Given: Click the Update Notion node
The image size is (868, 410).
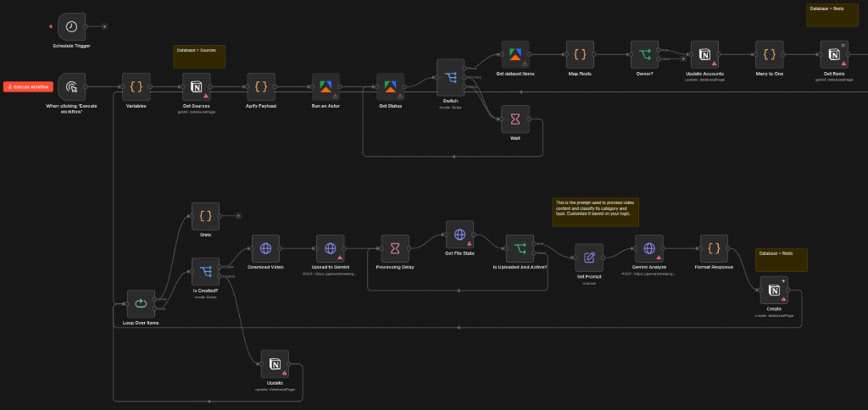Looking at the screenshot, I should coord(275,363).
